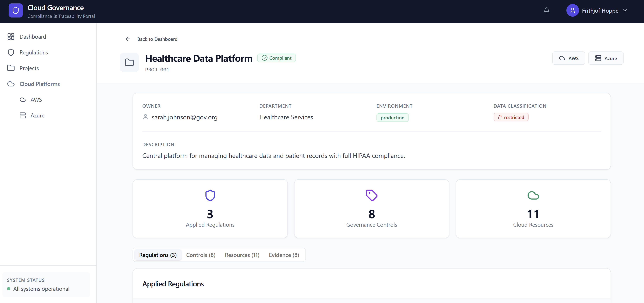
Task: Click the Dashboard grid icon in sidebar
Action: 11,37
